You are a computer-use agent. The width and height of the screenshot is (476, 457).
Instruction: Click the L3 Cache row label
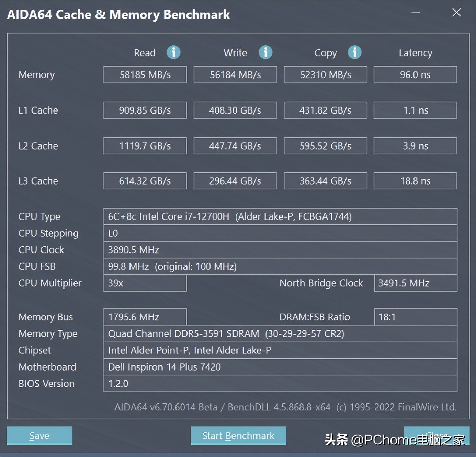point(38,181)
